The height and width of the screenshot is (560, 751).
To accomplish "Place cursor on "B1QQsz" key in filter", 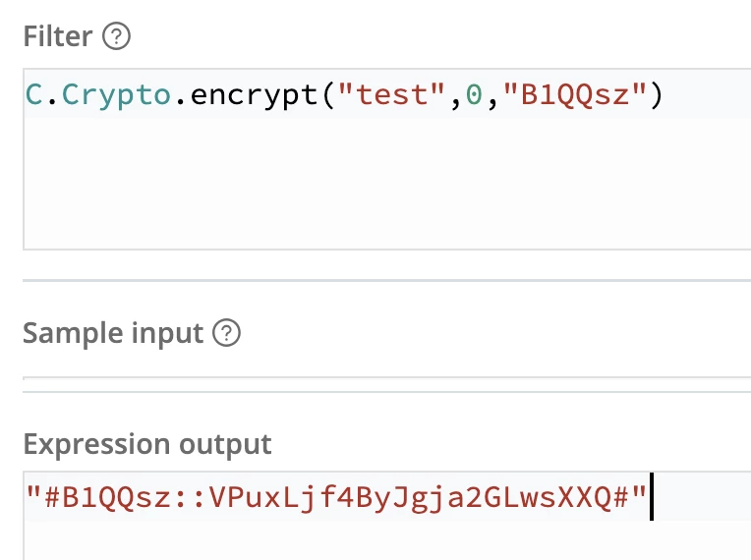I will tap(575, 94).
